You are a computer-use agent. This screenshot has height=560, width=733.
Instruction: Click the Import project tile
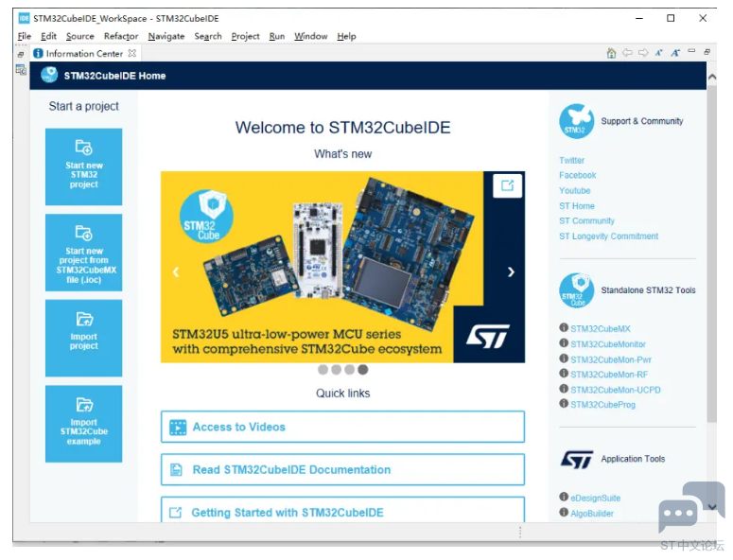(83, 338)
